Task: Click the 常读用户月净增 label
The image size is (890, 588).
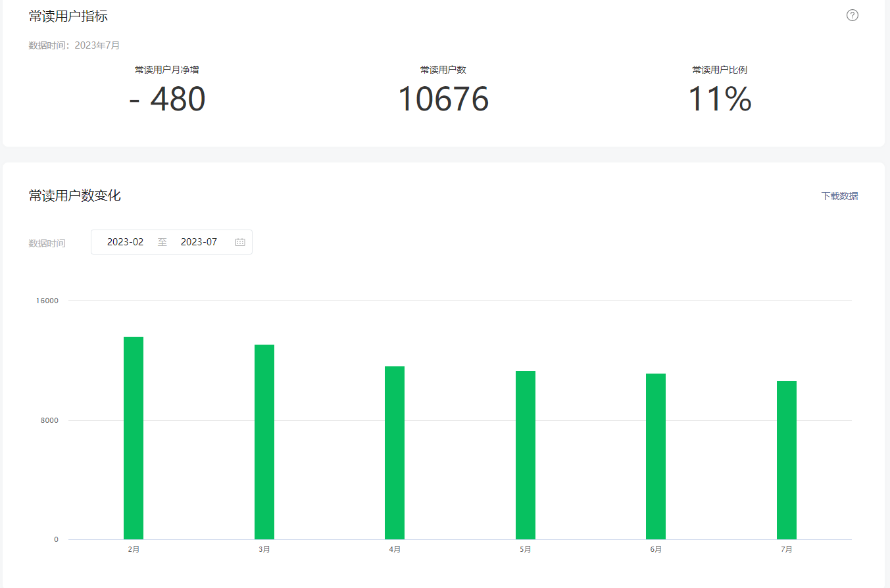Action: 167,70
